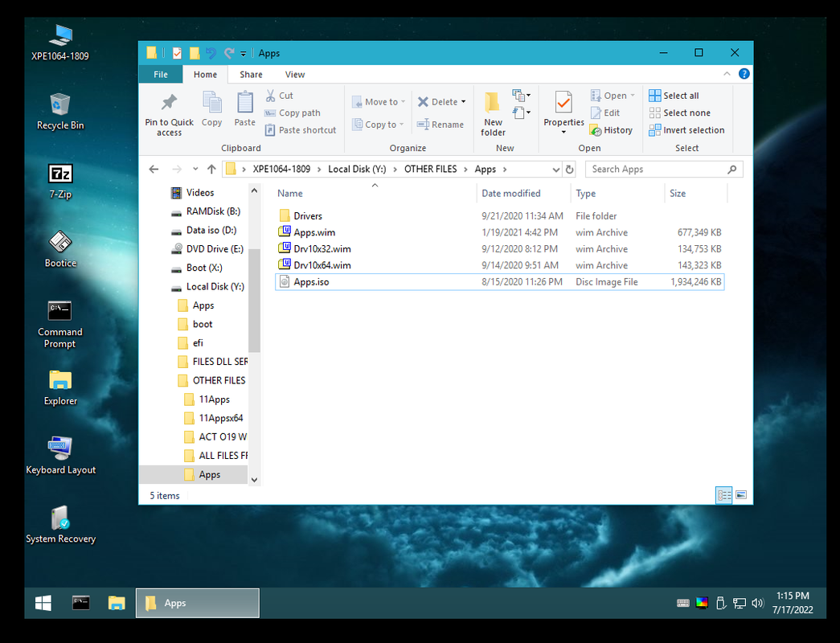Sort by Name column header

375,194
